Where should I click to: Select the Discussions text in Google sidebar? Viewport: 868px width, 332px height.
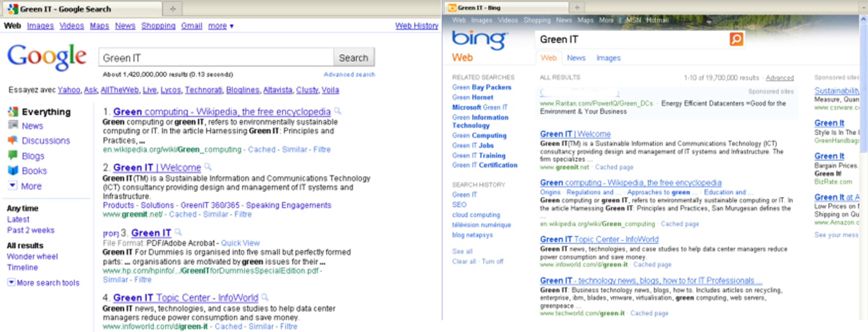(46, 140)
